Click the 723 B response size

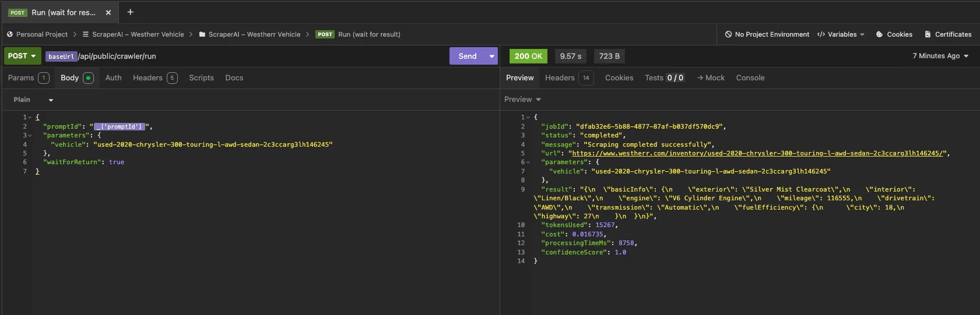point(609,56)
